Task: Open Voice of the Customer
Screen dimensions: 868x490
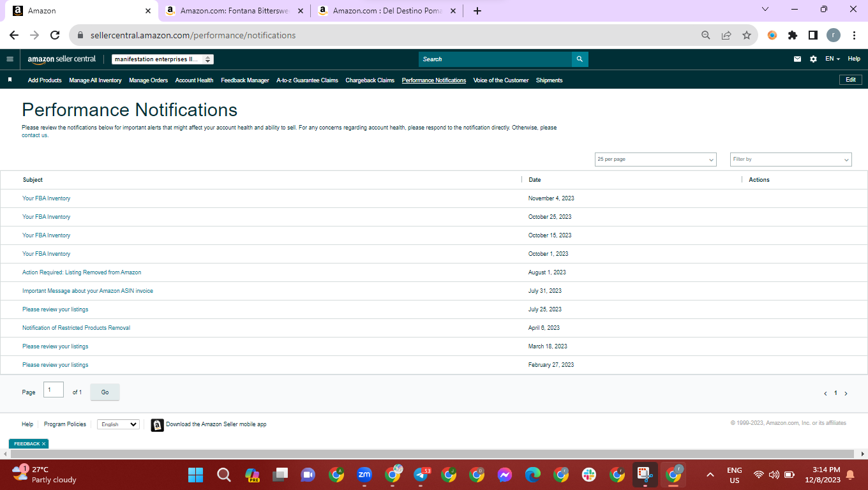Action: 501,80
